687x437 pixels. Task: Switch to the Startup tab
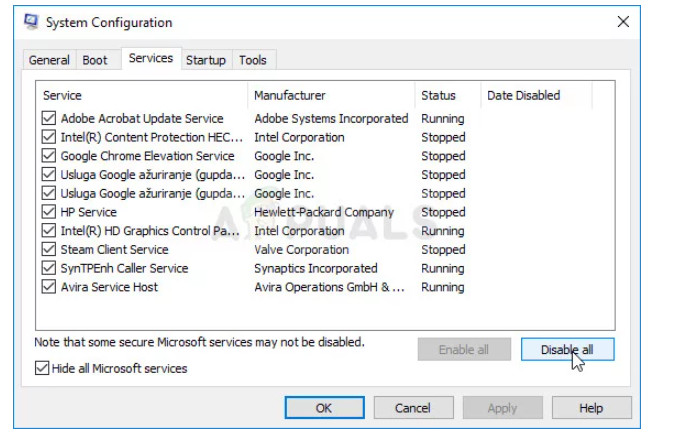pyautogui.click(x=206, y=60)
